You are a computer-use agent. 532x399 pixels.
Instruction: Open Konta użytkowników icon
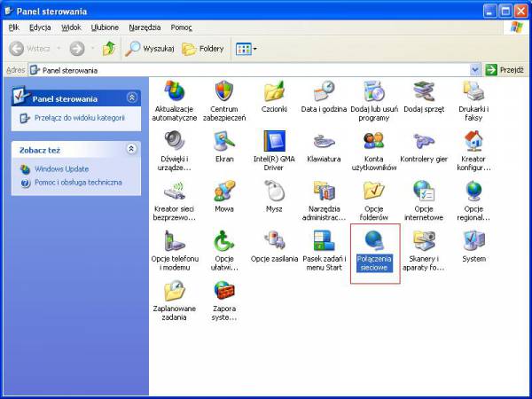point(373,141)
